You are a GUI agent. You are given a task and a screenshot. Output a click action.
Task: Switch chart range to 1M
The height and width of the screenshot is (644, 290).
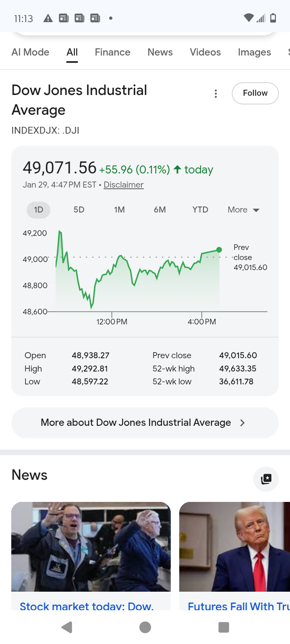[119, 210]
